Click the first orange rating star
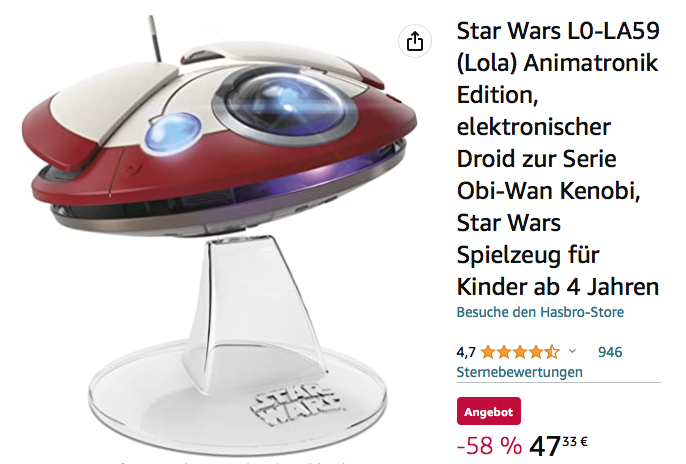Viewport: 686px width, 464px height. (488, 352)
